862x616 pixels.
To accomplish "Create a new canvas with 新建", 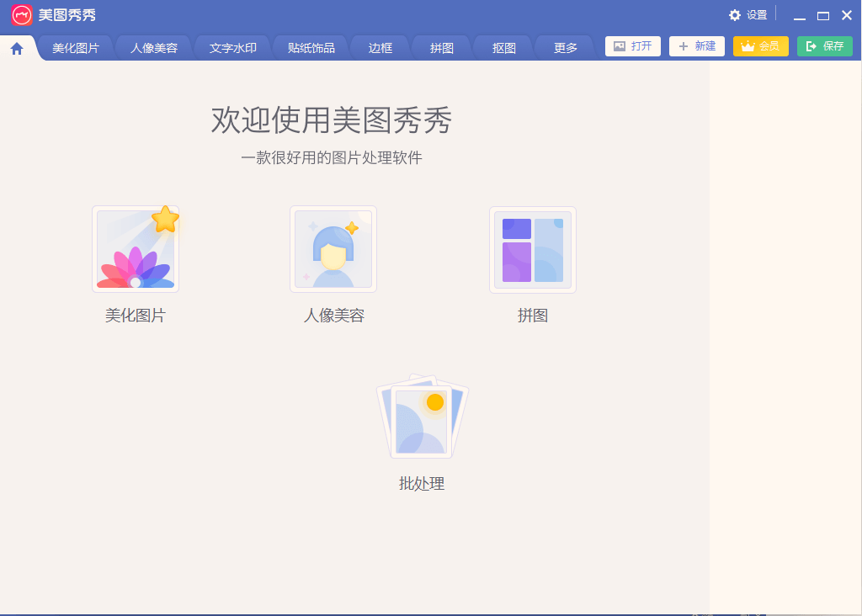I will (696, 46).
